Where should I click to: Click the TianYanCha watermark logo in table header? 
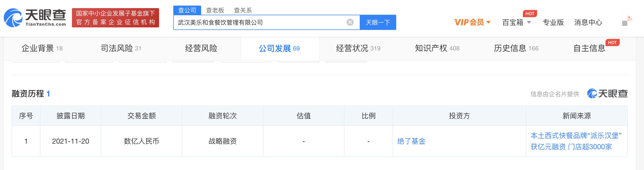607,94
